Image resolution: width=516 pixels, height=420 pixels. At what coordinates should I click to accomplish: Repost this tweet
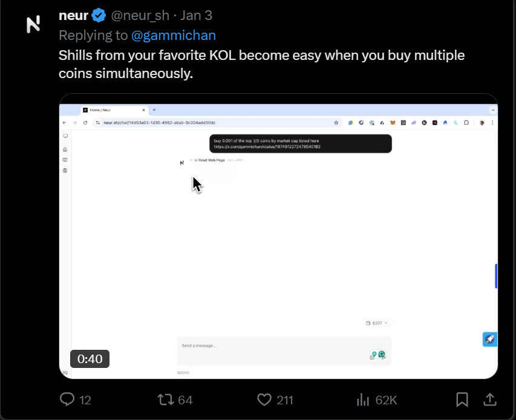[x=166, y=399]
